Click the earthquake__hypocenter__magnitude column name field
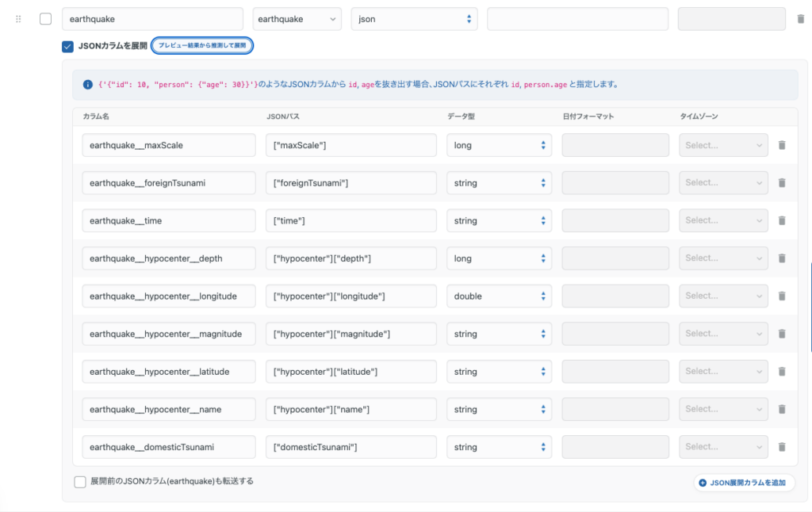 [x=169, y=334]
